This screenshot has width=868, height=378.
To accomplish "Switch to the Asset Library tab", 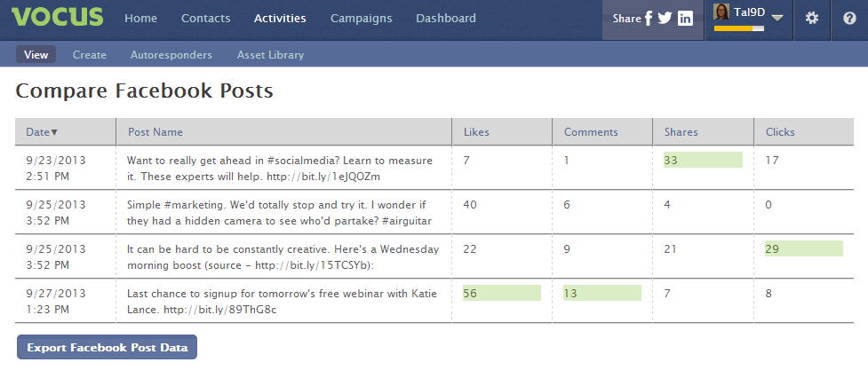I will [270, 55].
